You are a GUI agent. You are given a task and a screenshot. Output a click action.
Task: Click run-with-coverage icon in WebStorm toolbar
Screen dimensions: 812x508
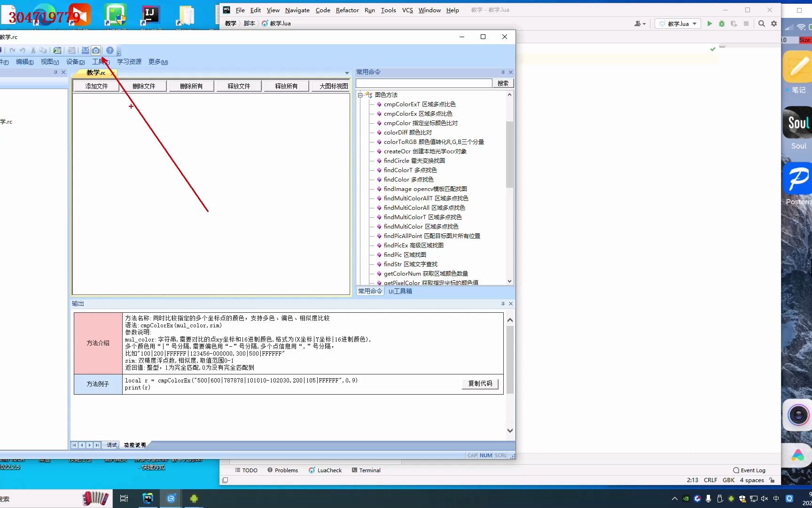click(734, 24)
